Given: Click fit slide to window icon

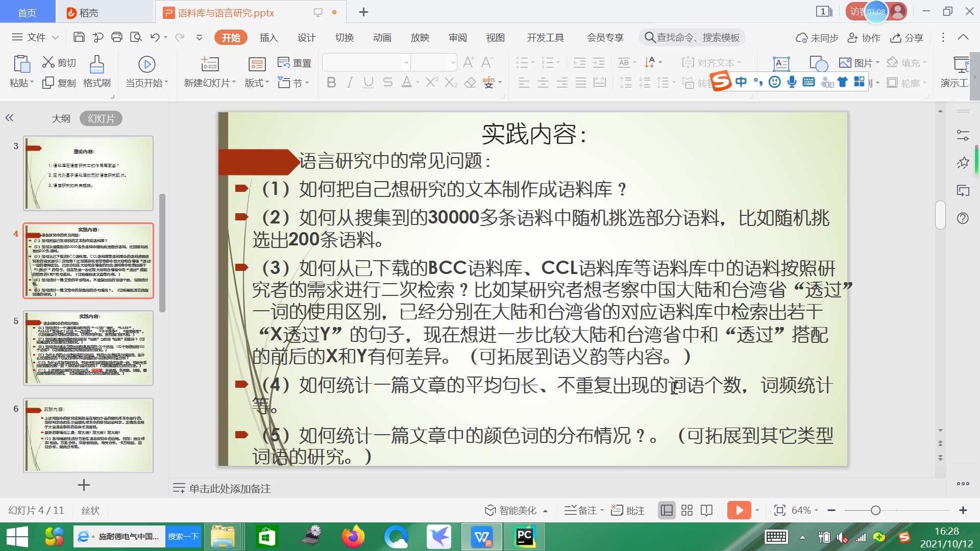Looking at the screenshot, I should tap(779, 510).
